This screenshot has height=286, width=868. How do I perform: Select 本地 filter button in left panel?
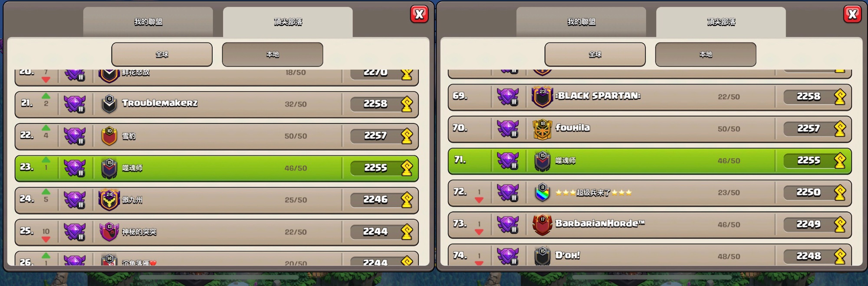point(273,54)
